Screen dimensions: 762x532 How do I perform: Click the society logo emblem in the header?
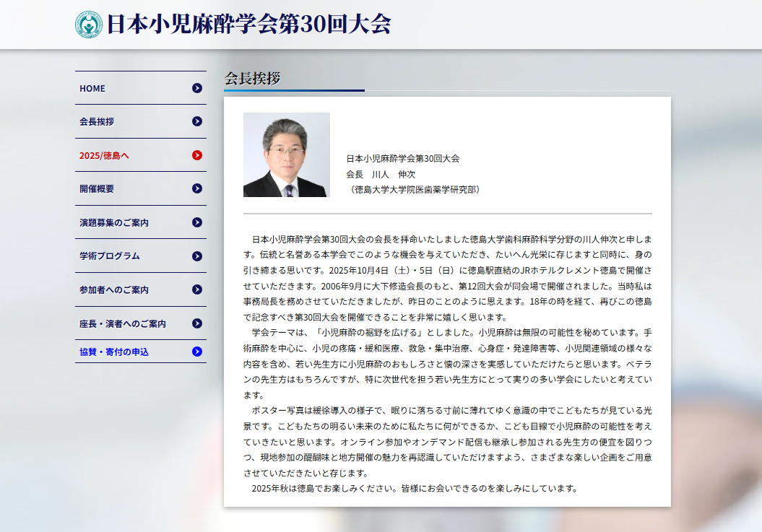pyautogui.click(x=88, y=25)
